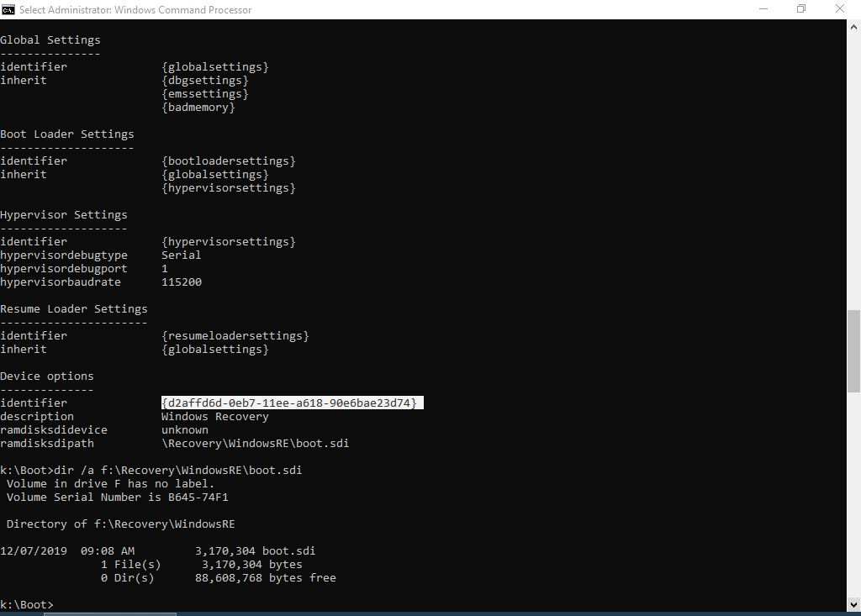Minimize the Command Processor window
861x616 pixels.
tap(763, 9)
